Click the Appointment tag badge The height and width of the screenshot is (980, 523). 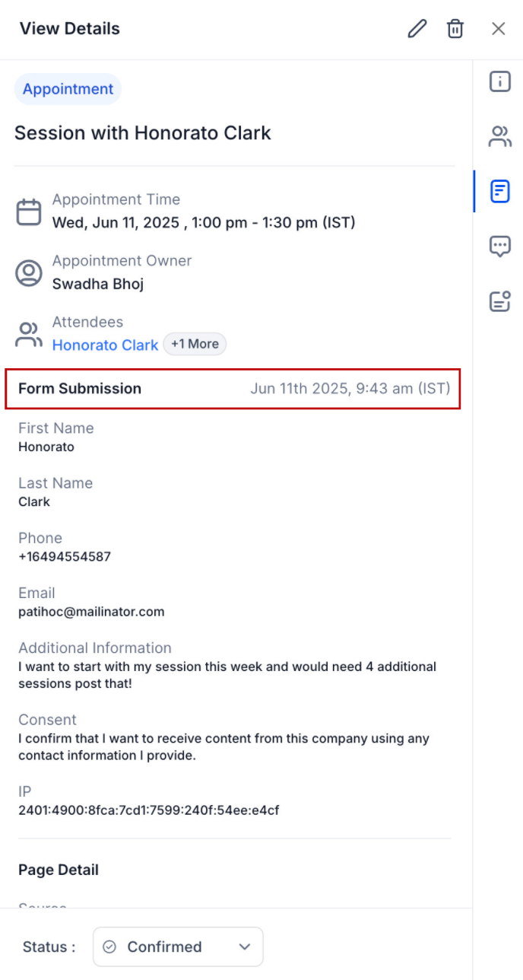68,89
